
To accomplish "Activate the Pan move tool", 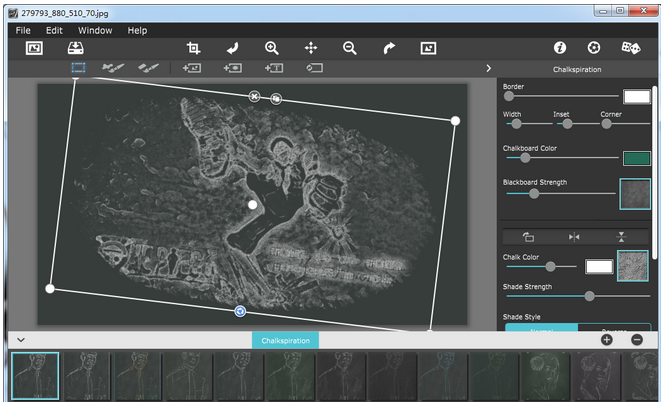I will click(311, 48).
